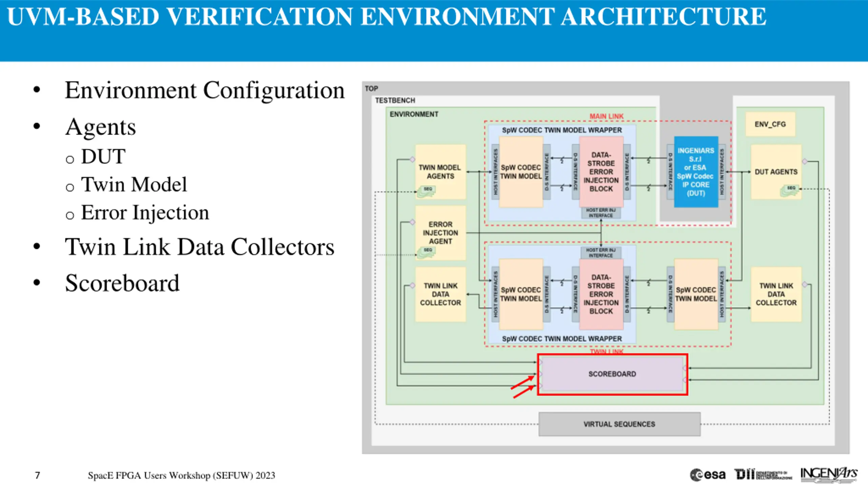
Task: Click the ERROR INJECTION AGENT block
Action: click(x=440, y=233)
